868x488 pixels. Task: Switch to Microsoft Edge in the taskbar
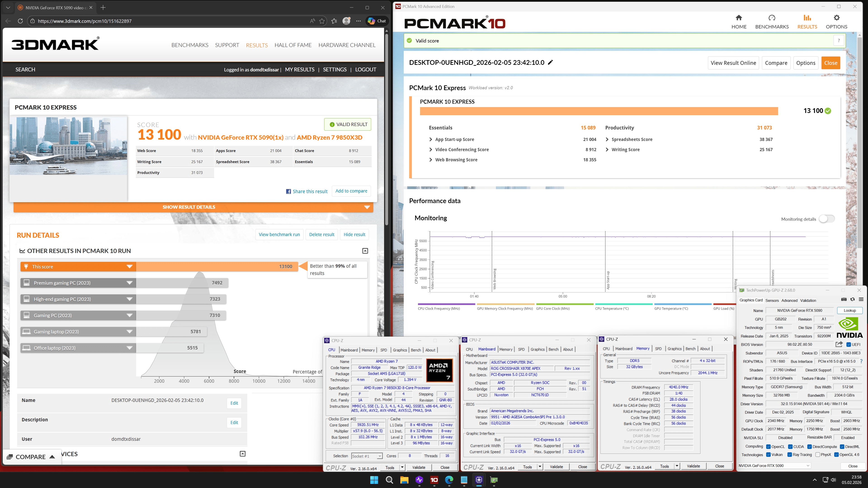pyautogui.click(x=449, y=480)
